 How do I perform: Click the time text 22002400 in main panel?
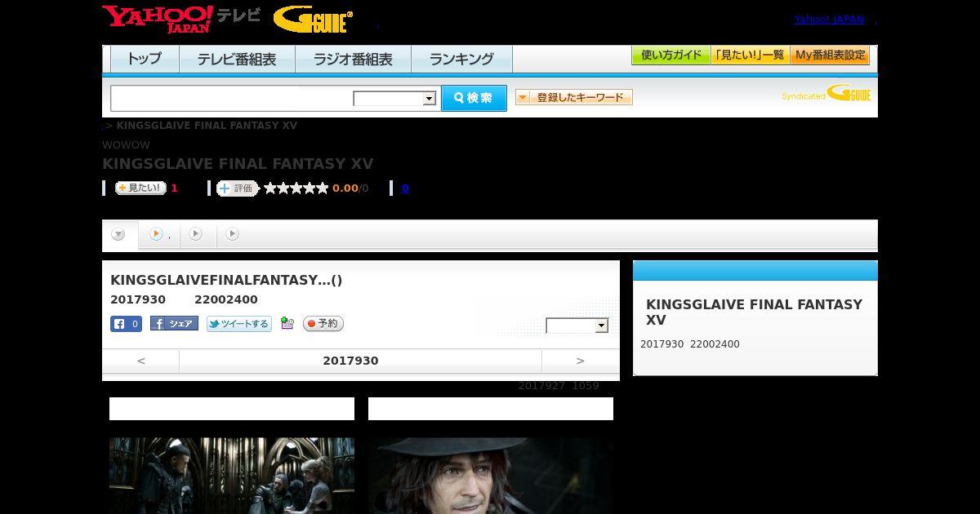pos(226,299)
